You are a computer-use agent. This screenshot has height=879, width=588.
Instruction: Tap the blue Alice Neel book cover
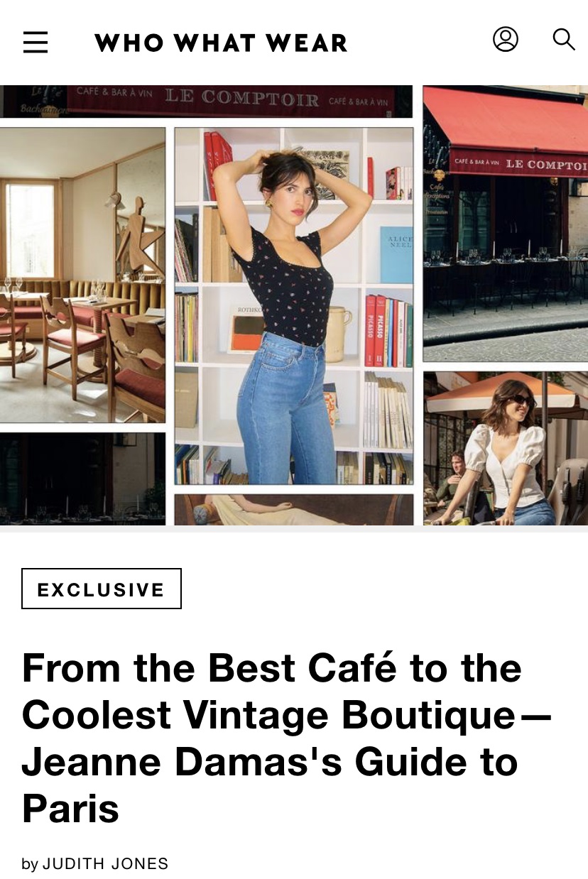[396, 255]
